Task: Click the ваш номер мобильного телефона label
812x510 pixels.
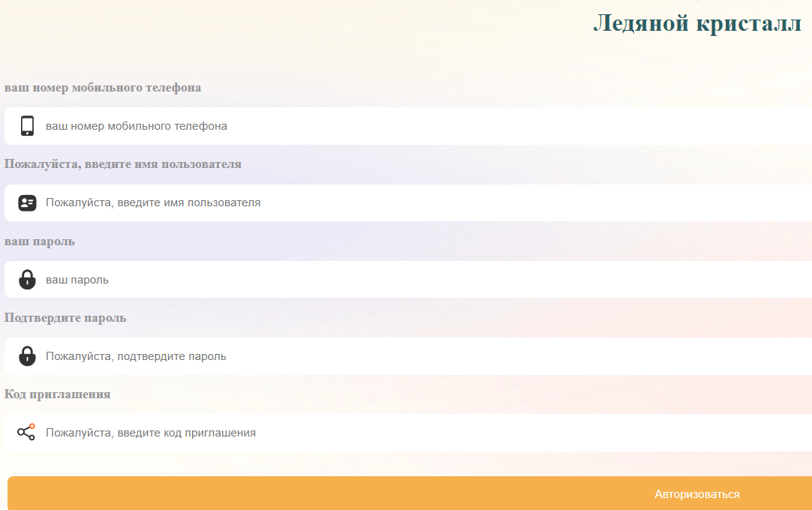Action: tap(101, 87)
